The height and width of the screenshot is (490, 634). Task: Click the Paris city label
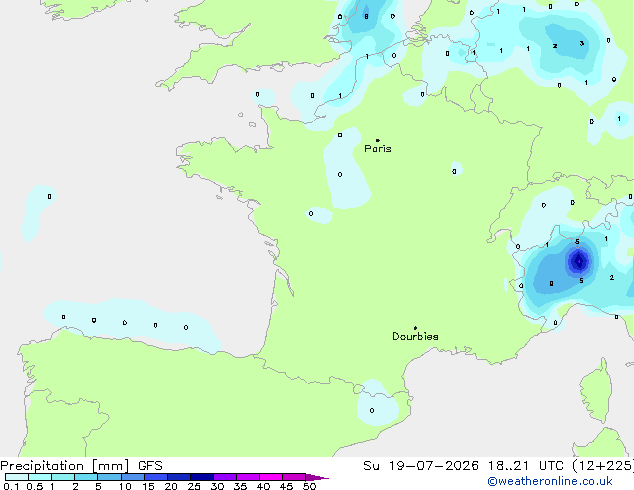pos(378,149)
